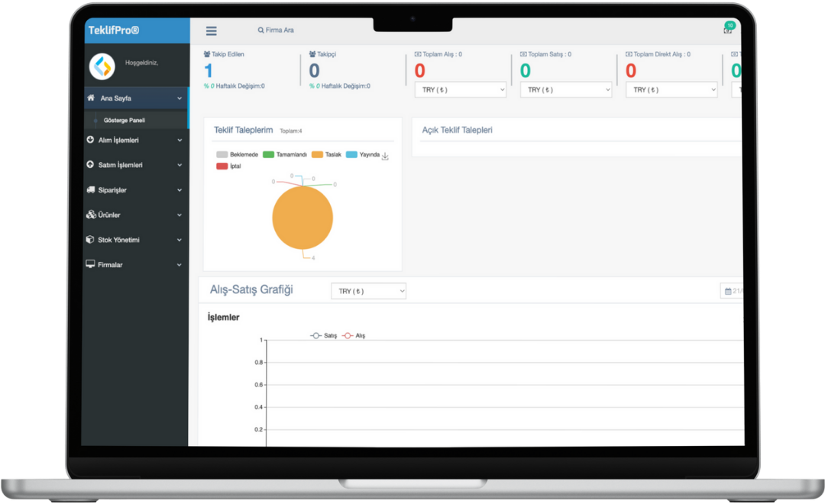Click the Stok Yönetimi box icon

[x=90, y=239]
